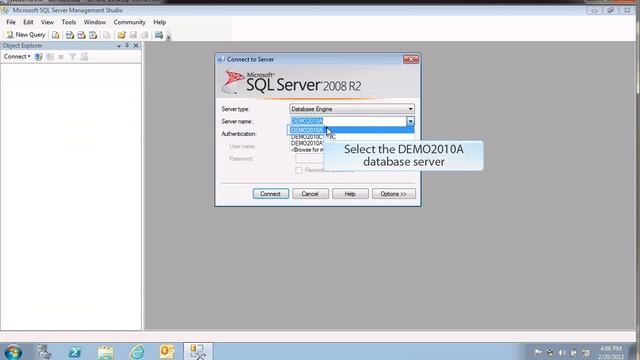This screenshot has width=640, height=360.
Task: Select DEMO2010A in server list
Action: [352, 130]
